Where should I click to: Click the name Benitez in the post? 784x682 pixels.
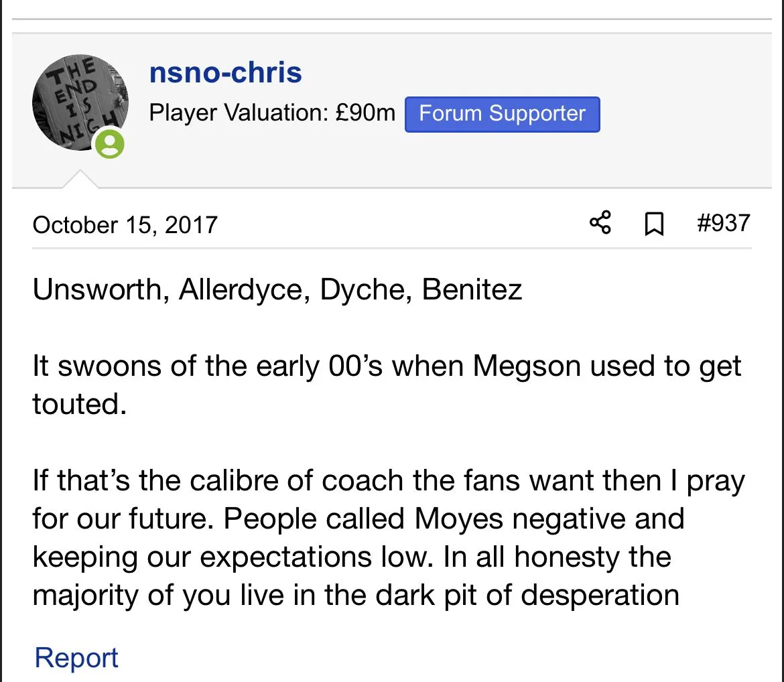click(472, 289)
